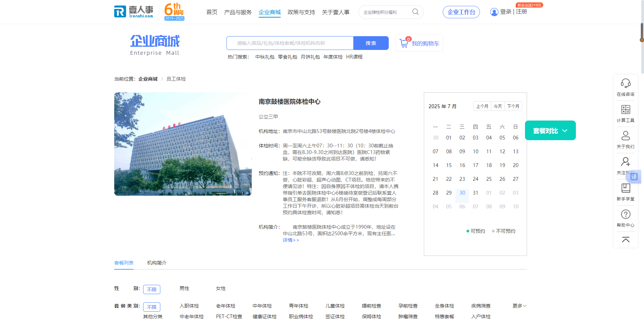Screen dimensions: 644x322
Task: Click the 注册 link
Action: tap(522, 12)
